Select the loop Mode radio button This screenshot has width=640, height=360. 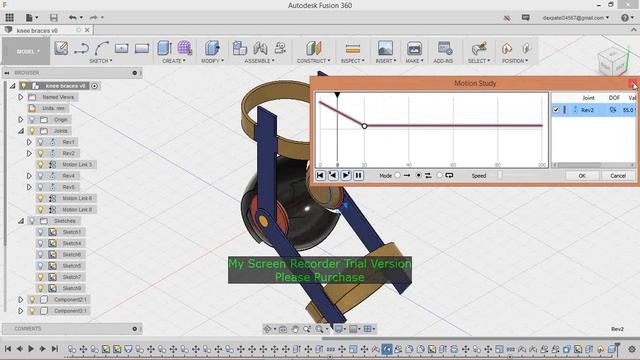coord(440,176)
